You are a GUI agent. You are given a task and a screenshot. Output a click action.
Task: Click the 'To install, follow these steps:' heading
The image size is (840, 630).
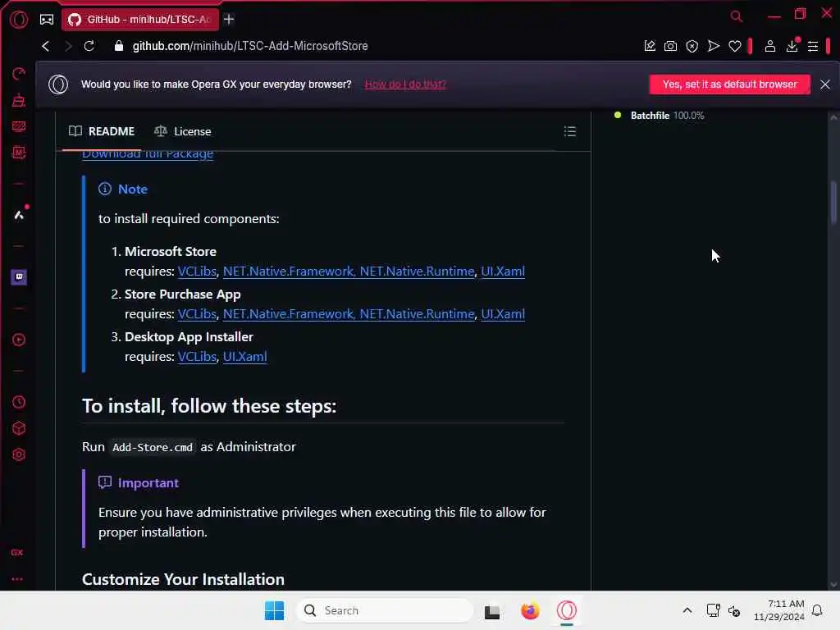[209, 406]
